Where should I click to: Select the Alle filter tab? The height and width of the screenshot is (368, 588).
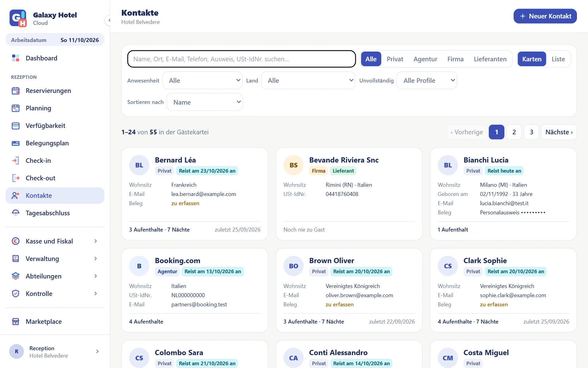pyautogui.click(x=371, y=59)
